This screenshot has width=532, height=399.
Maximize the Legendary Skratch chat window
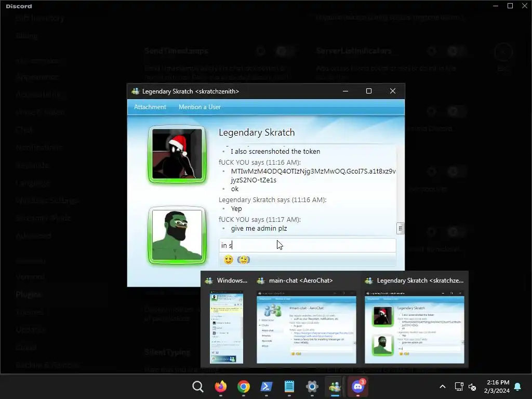point(369,91)
